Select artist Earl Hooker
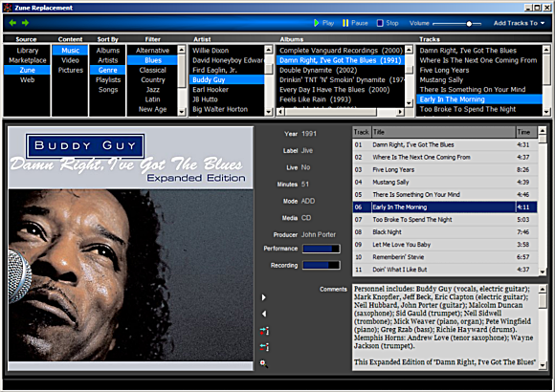This screenshot has width=555, height=392. 227,90
